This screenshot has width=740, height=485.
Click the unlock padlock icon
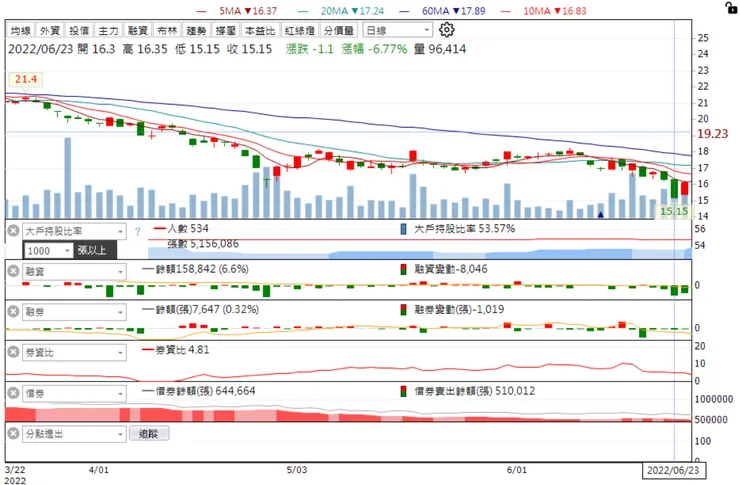[731, 8]
